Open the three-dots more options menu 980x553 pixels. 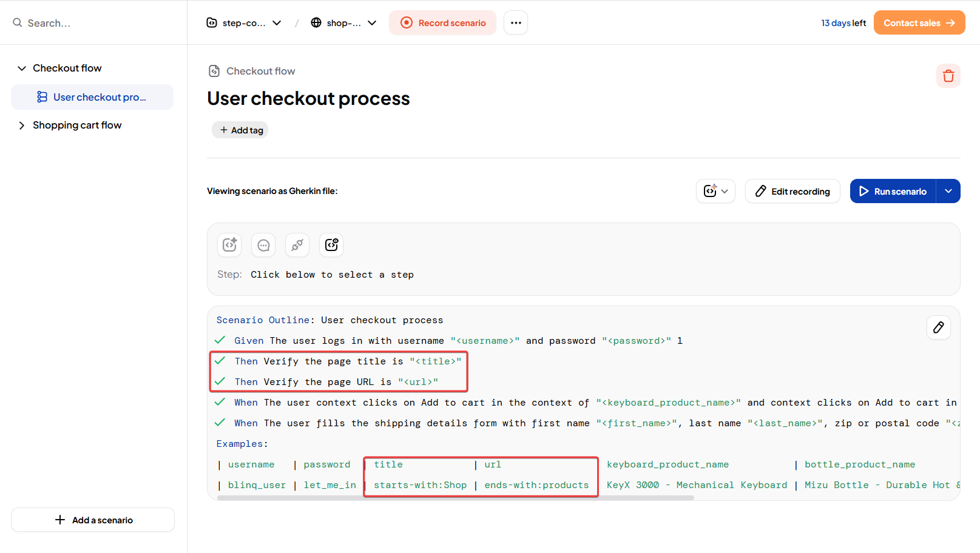516,23
